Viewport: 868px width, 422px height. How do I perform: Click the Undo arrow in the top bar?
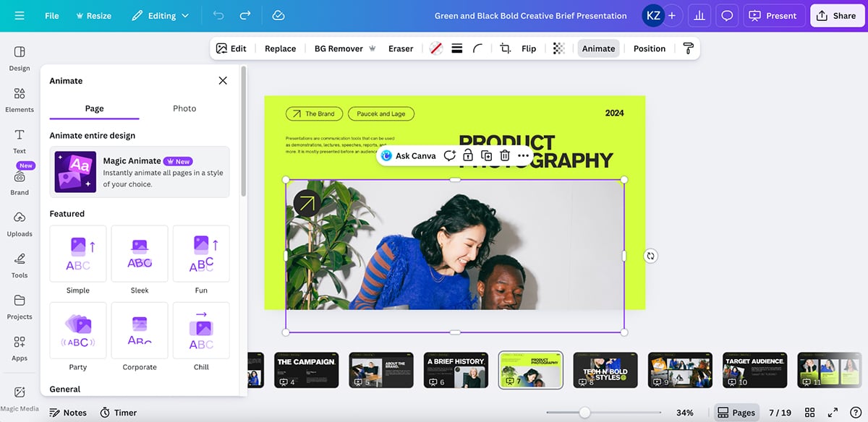(217, 14)
